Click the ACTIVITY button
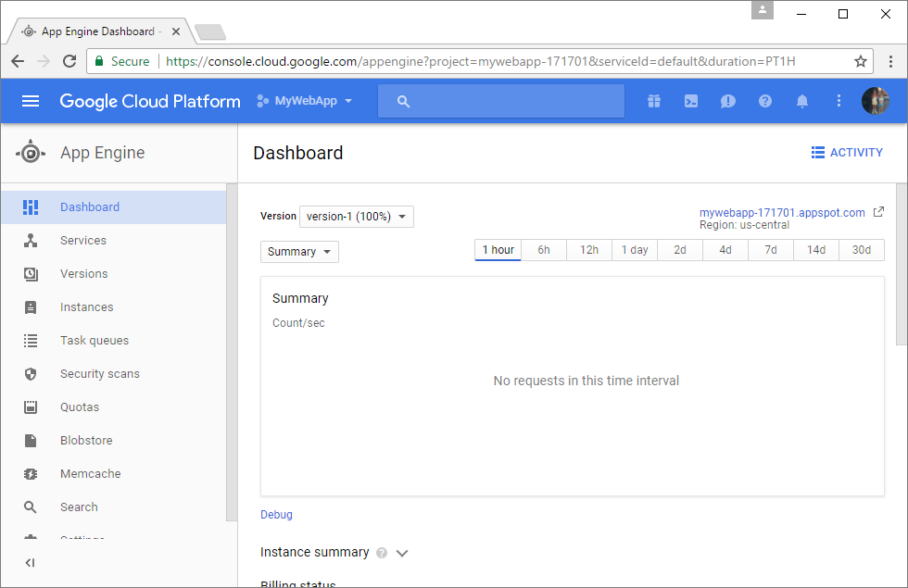 point(847,153)
